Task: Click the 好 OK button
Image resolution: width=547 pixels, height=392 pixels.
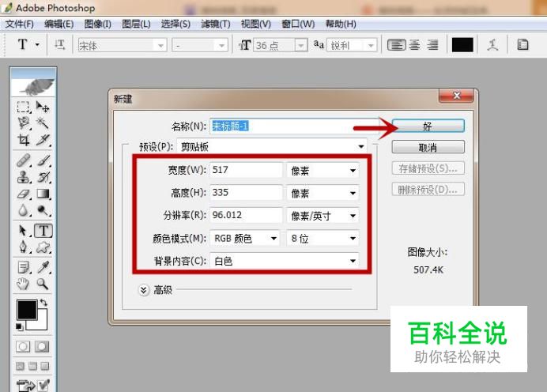Action: coord(428,126)
